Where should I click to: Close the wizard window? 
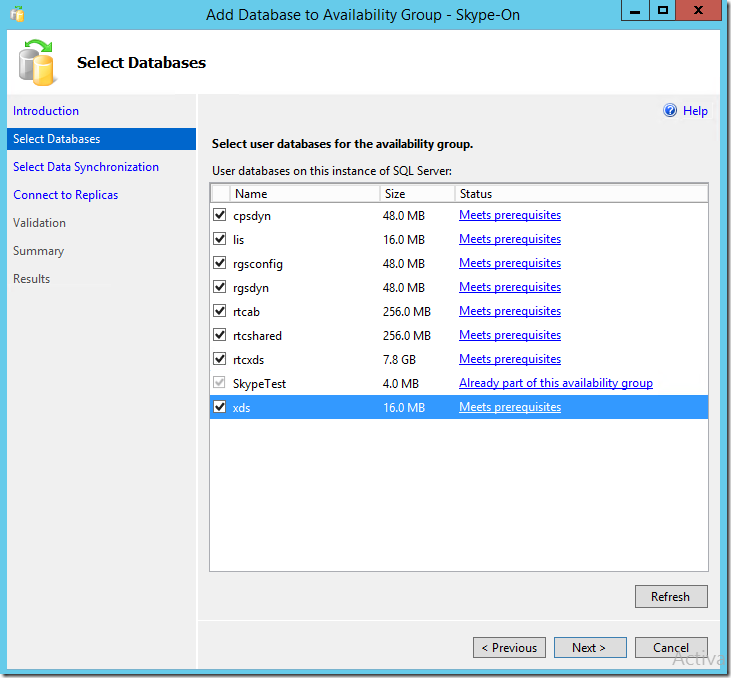pos(698,10)
